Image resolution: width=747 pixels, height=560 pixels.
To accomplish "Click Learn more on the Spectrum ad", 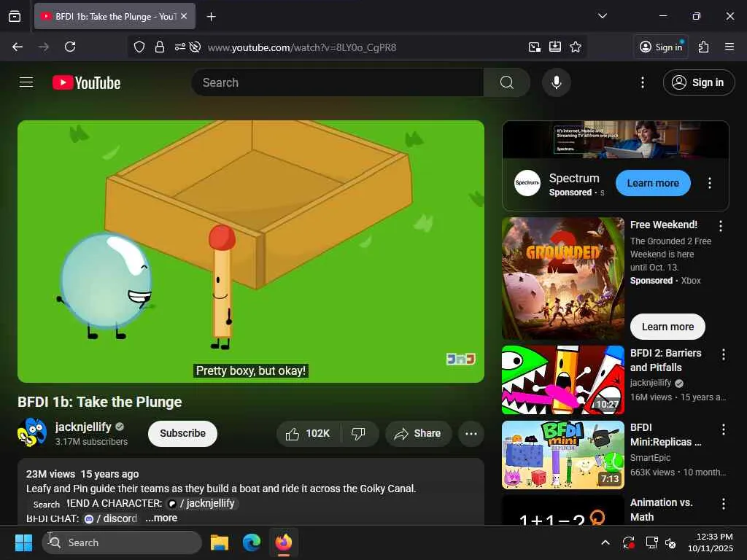I will tap(653, 183).
